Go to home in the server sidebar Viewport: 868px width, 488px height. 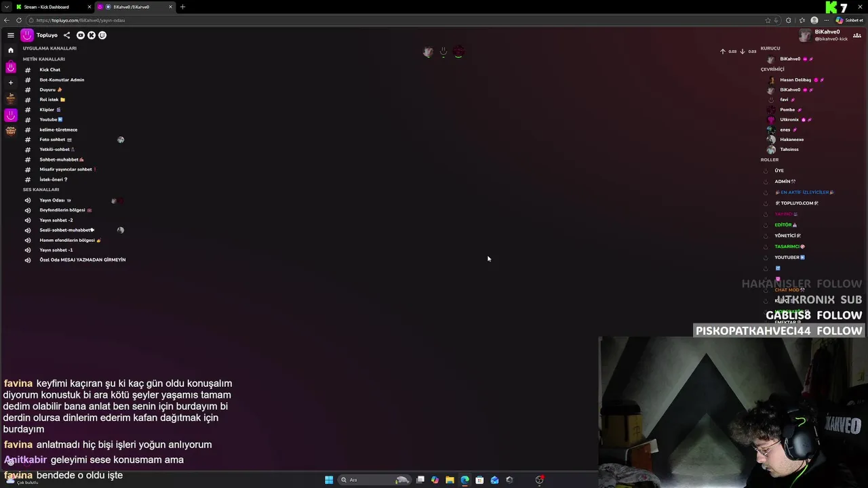click(x=11, y=50)
